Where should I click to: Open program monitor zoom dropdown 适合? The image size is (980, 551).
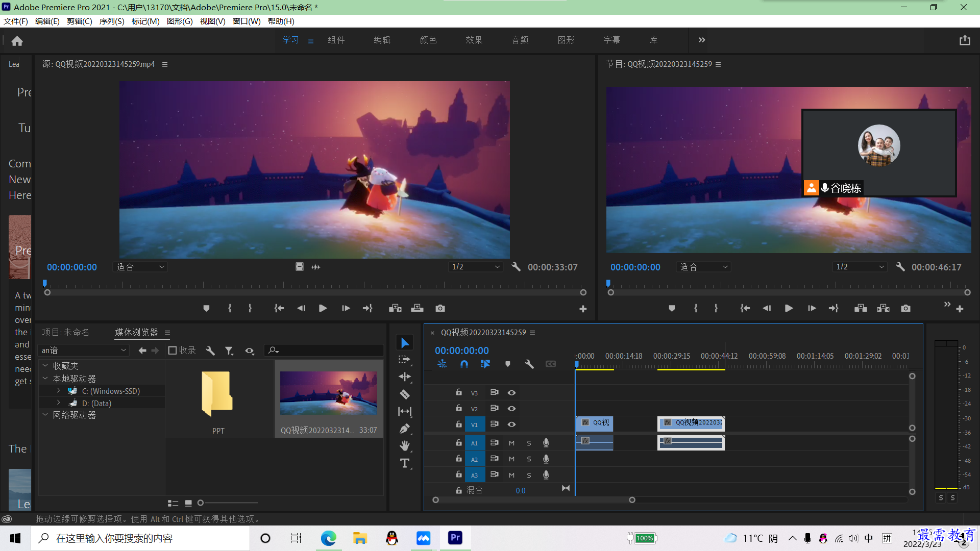pos(703,267)
